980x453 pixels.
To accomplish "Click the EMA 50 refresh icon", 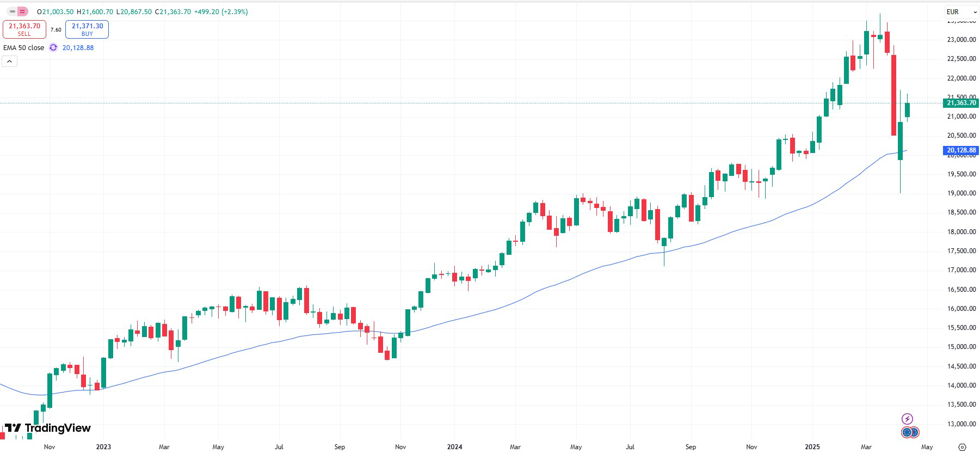I will tap(53, 48).
